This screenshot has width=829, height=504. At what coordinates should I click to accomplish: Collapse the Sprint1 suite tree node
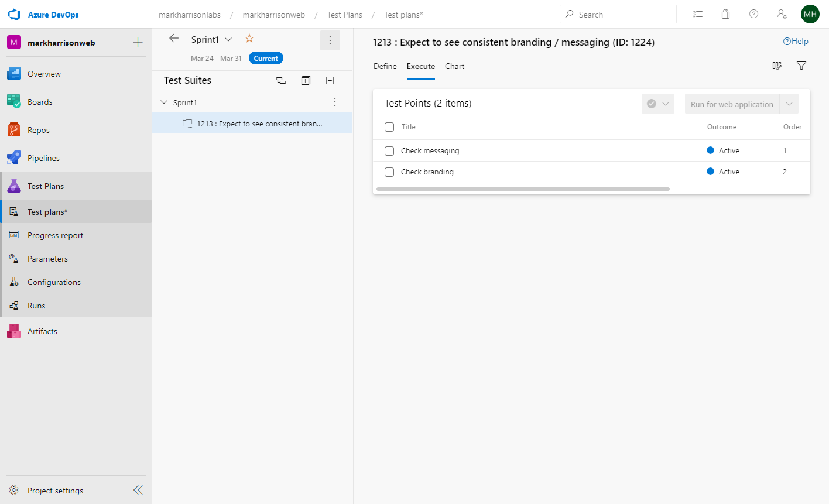pos(164,102)
